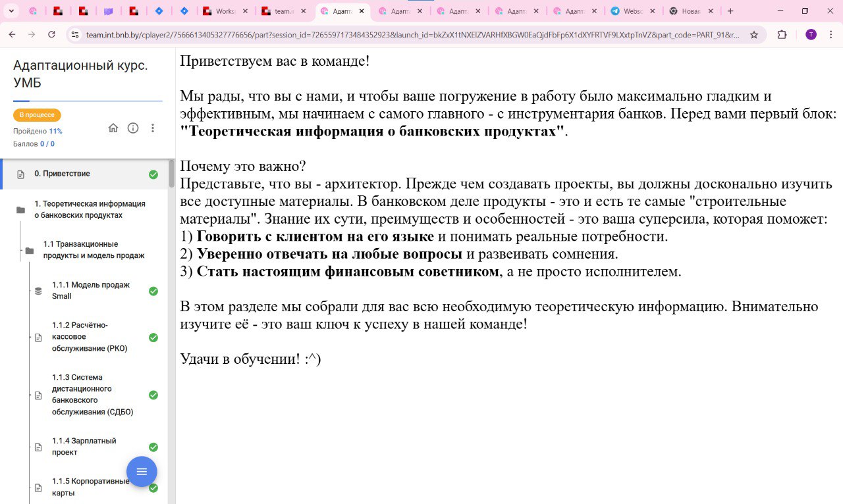Collapse folder 1. Теоретическая информация о банковских продуктах
The height and width of the screenshot is (504, 843).
(x=20, y=210)
